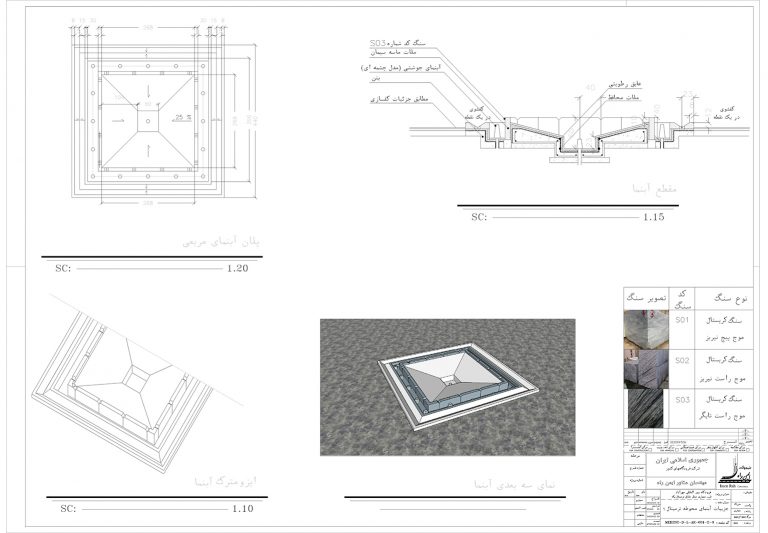The height and width of the screenshot is (533, 768).
Task: Click the 40 dimension above section drawing
Action: click(x=589, y=86)
